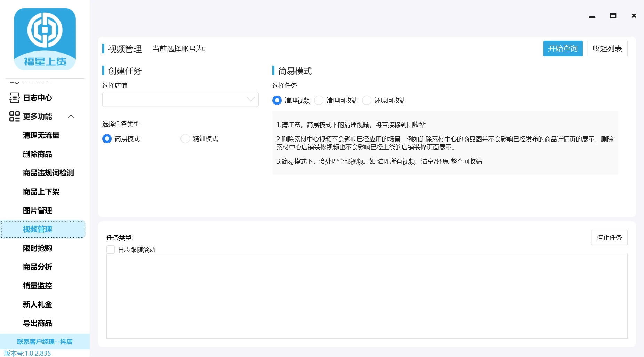Click the 收起列表 button
Image resolution: width=644 pixels, height=357 pixels.
tap(607, 49)
